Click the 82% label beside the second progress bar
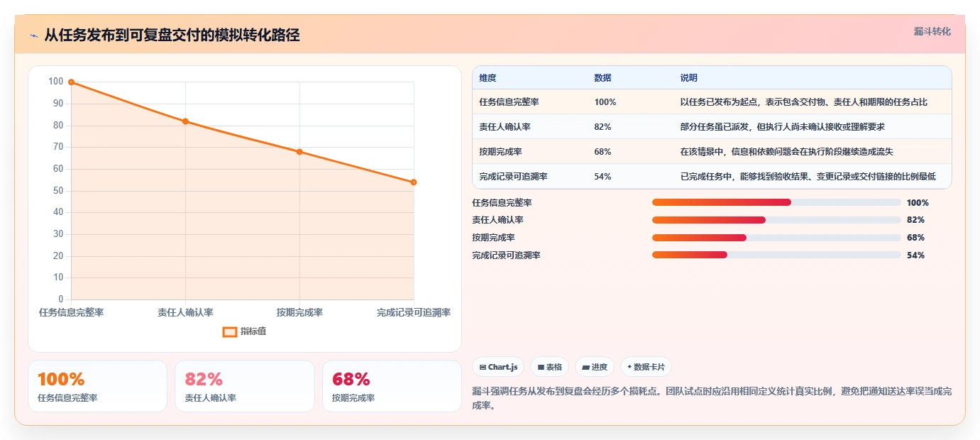The width and height of the screenshot is (980, 440). point(915,220)
